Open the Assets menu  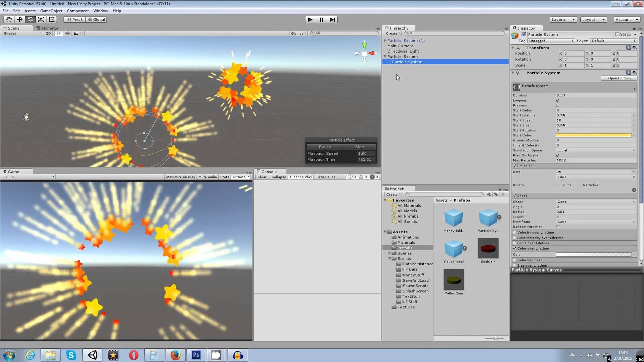[x=30, y=11]
